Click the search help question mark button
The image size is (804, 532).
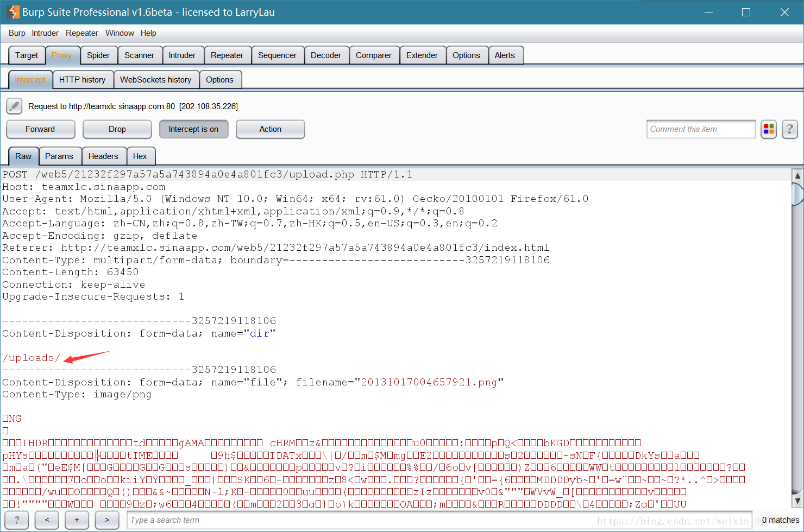click(x=16, y=520)
